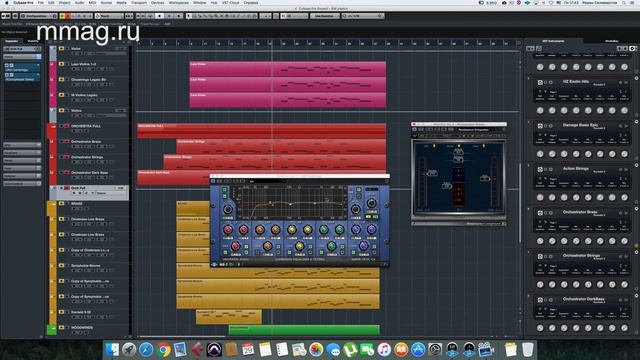Screen dimensions: 640x360
Task: Click the Damage Basic Epic rack activate icon
Action: point(540,126)
